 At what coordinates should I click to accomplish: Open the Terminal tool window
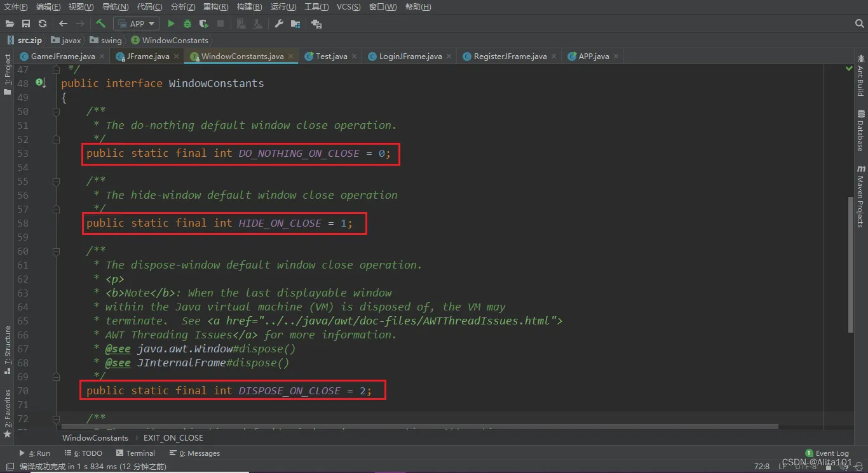point(135,453)
